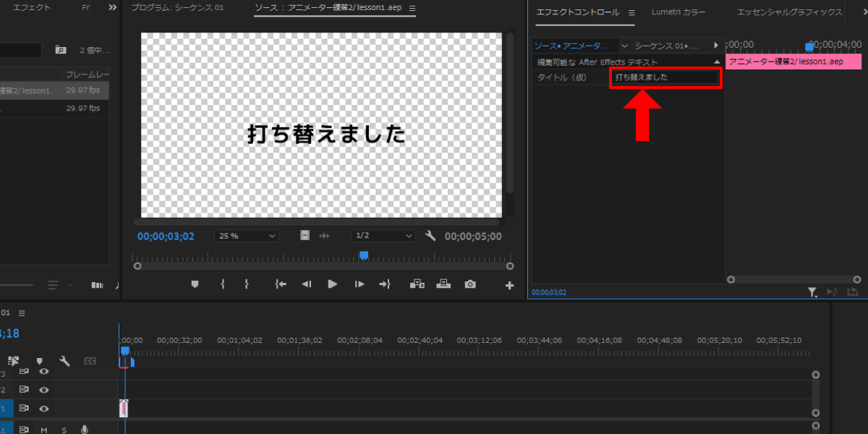
Task: Click the export icon in Effect Controls footer
Action: click(852, 292)
